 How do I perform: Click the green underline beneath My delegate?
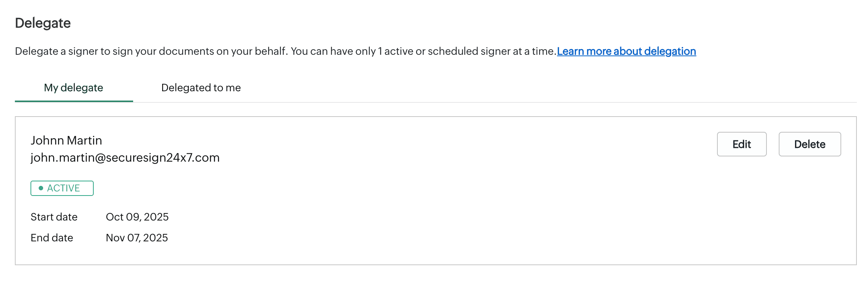(74, 101)
